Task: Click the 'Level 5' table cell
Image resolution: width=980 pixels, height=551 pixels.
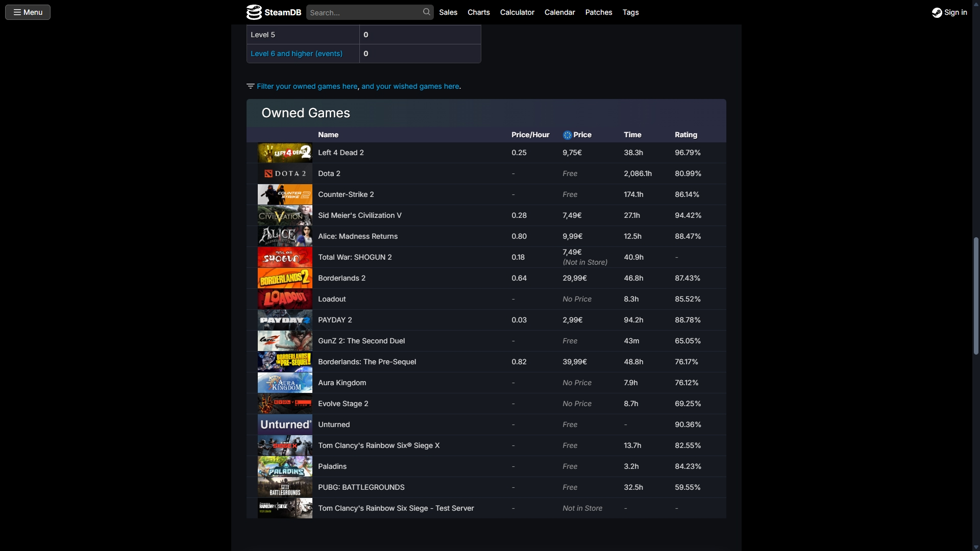Action: [x=303, y=35]
